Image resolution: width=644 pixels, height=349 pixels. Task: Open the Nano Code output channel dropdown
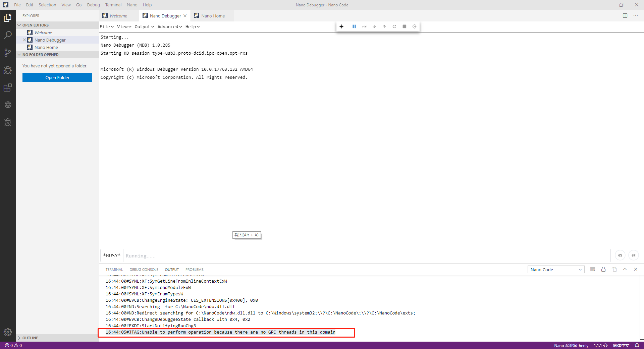(x=555, y=269)
